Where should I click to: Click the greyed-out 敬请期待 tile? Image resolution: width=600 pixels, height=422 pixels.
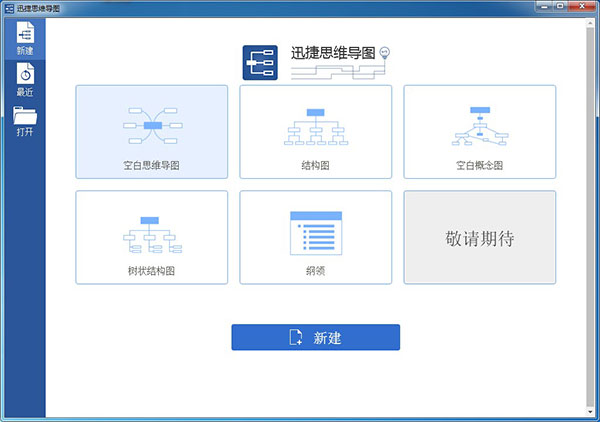[x=479, y=238]
